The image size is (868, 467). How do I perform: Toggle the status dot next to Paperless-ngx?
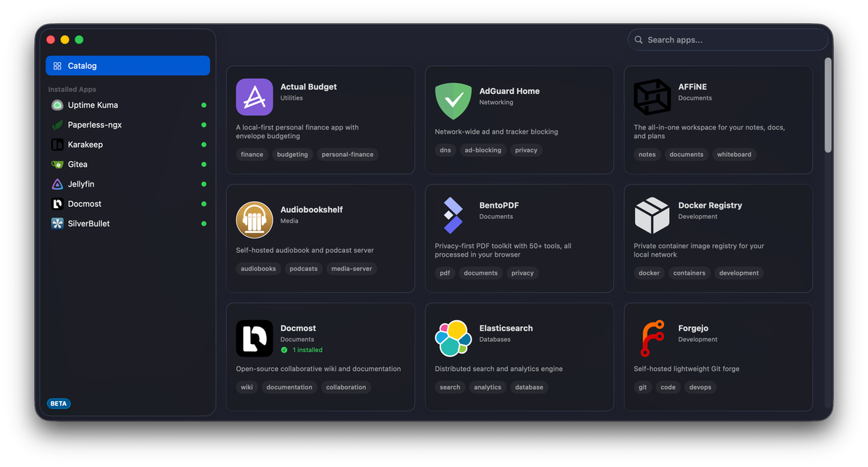[202, 124]
